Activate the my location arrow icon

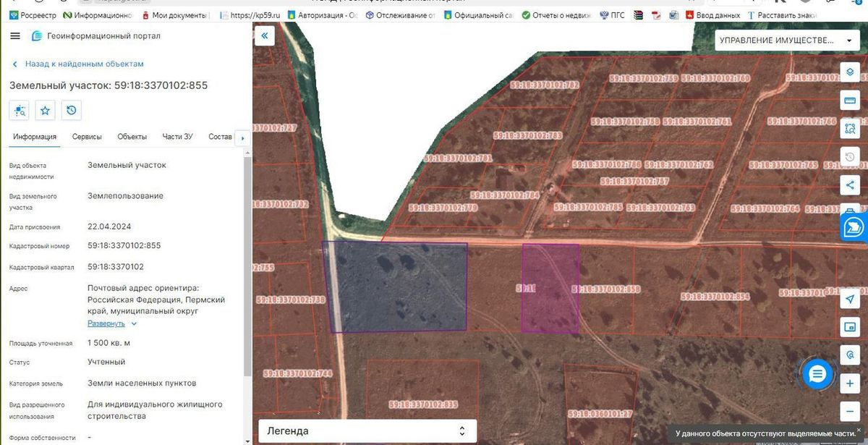click(850, 299)
